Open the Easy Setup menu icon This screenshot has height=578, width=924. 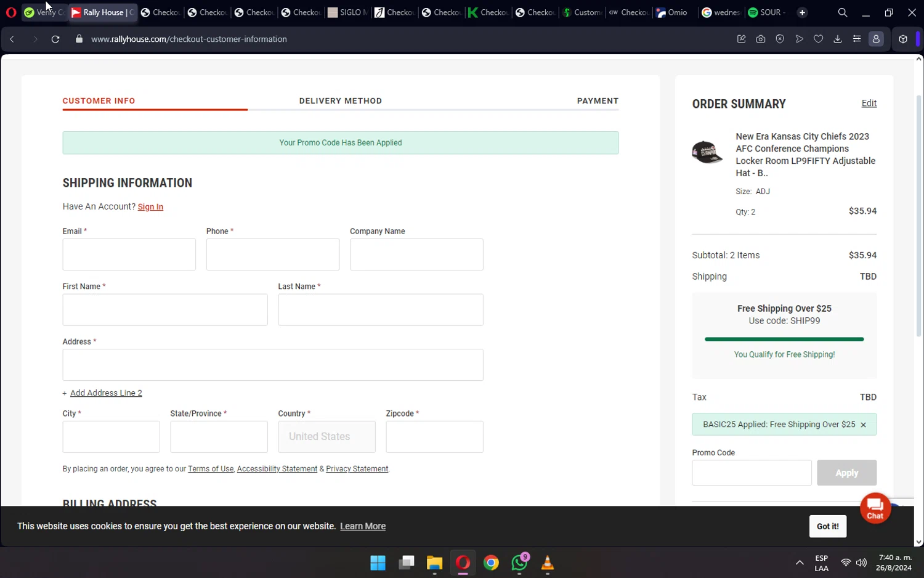(856, 39)
